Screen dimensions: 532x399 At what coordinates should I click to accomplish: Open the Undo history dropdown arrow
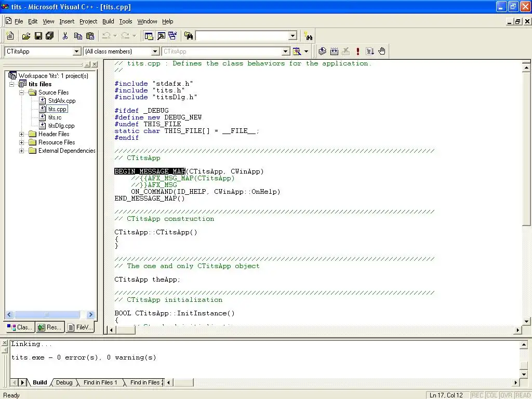click(115, 36)
